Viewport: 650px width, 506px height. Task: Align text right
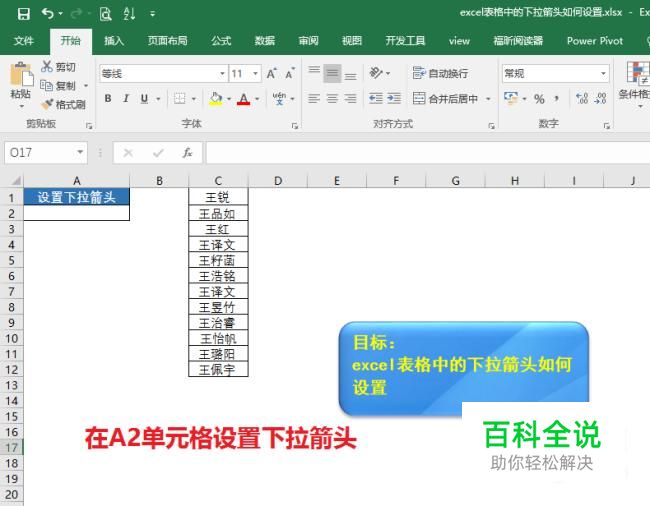pos(350,99)
